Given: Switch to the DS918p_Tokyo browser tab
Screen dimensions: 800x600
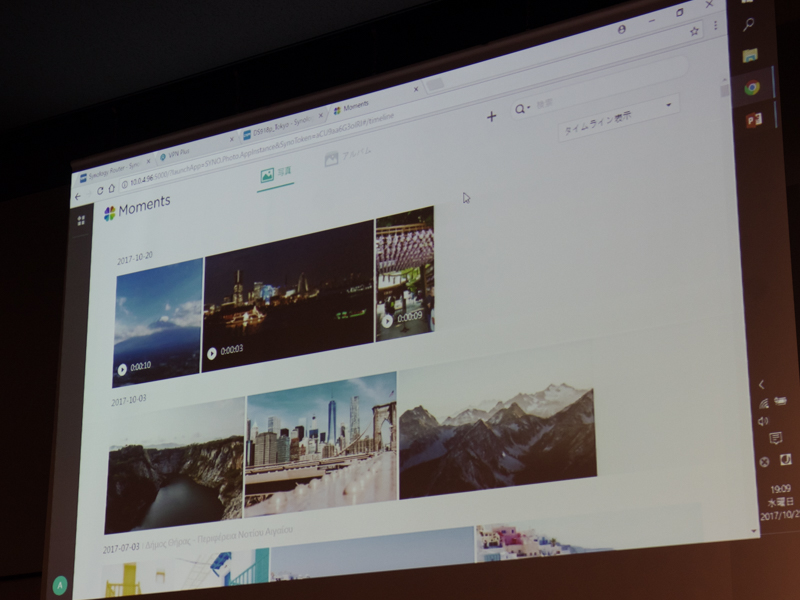Looking at the screenshot, I should [x=282, y=125].
